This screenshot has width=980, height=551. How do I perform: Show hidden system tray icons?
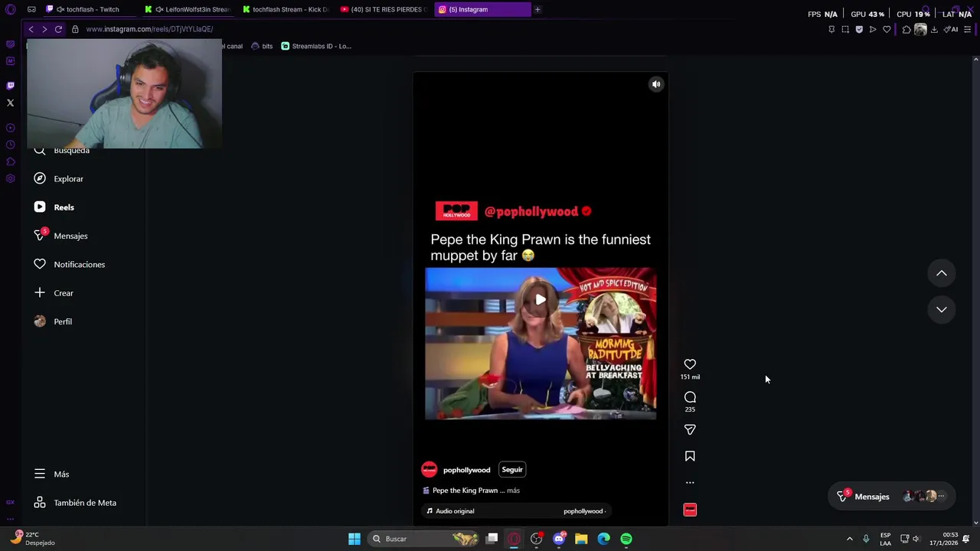[x=849, y=539]
